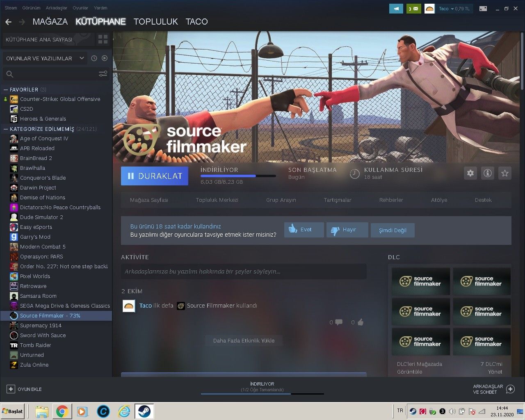The width and height of the screenshot is (525, 420).
Task: Open OYUNLAR VE YAZILIMLAR dropdown
Action: pyautogui.click(x=45, y=58)
